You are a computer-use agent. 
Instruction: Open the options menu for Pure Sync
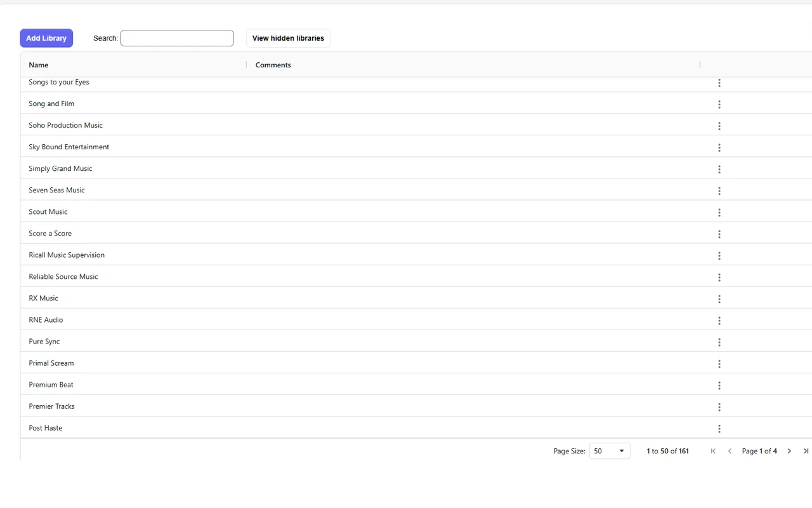coord(719,342)
